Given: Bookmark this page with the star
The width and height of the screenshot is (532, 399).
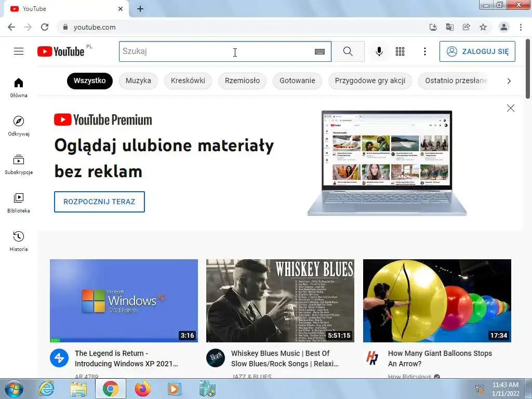Looking at the screenshot, I should tap(483, 27).
